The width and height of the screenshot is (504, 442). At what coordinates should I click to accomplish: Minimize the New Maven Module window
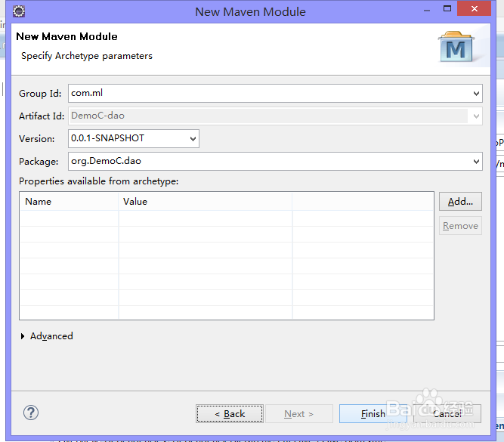427,10
